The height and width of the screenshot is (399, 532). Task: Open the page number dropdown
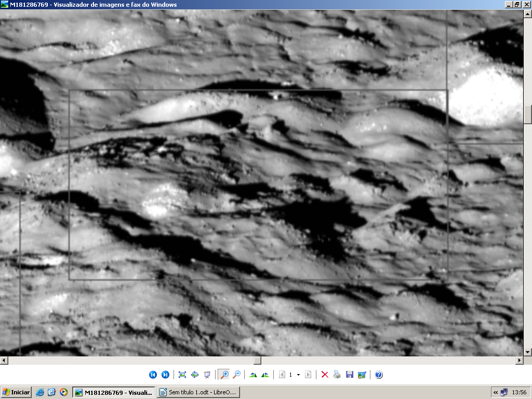(x=298, y=375)
